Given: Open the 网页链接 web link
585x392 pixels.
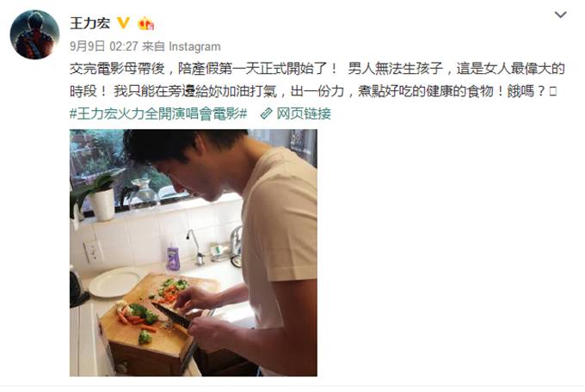Looking at the screenshot, I should click(304, 113).
